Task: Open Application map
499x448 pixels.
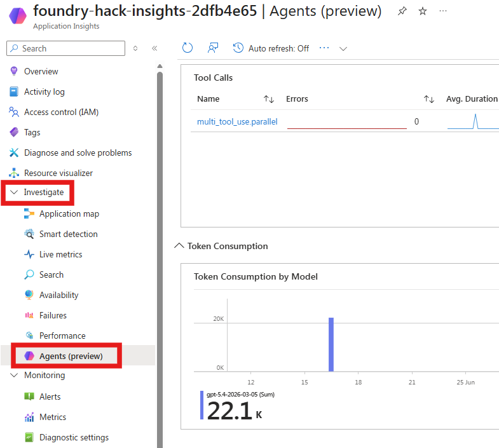Action: 69,214
